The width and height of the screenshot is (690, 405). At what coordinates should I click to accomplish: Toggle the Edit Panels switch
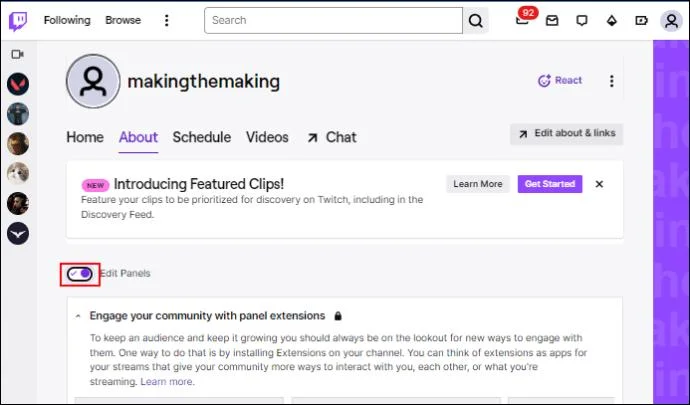pyautogui.click(x=80, y=274)
